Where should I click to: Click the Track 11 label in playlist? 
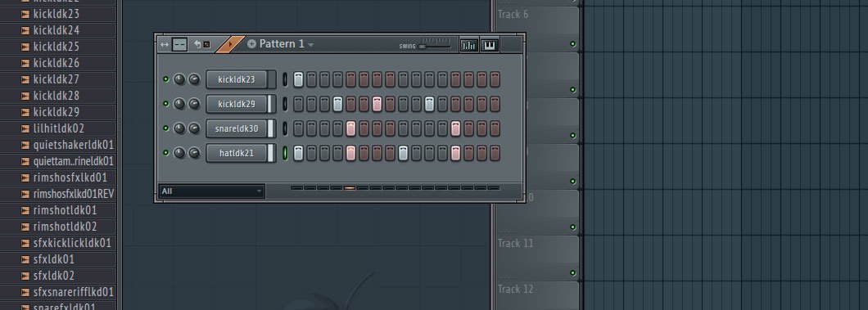coord(515,243)
